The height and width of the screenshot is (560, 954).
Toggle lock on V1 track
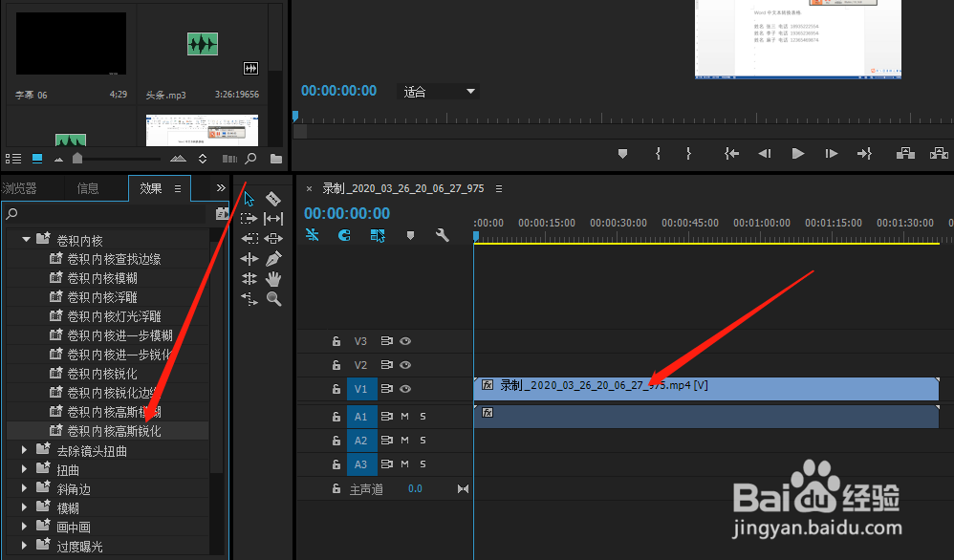point(336,389)
